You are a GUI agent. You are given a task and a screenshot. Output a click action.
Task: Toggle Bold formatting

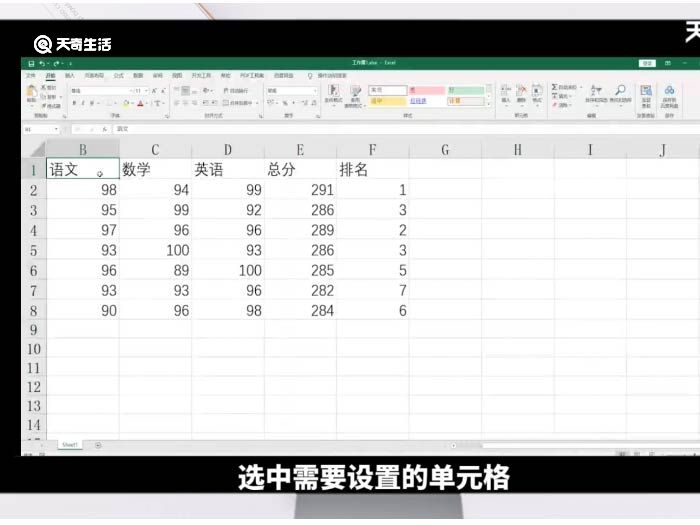point(74,103)
